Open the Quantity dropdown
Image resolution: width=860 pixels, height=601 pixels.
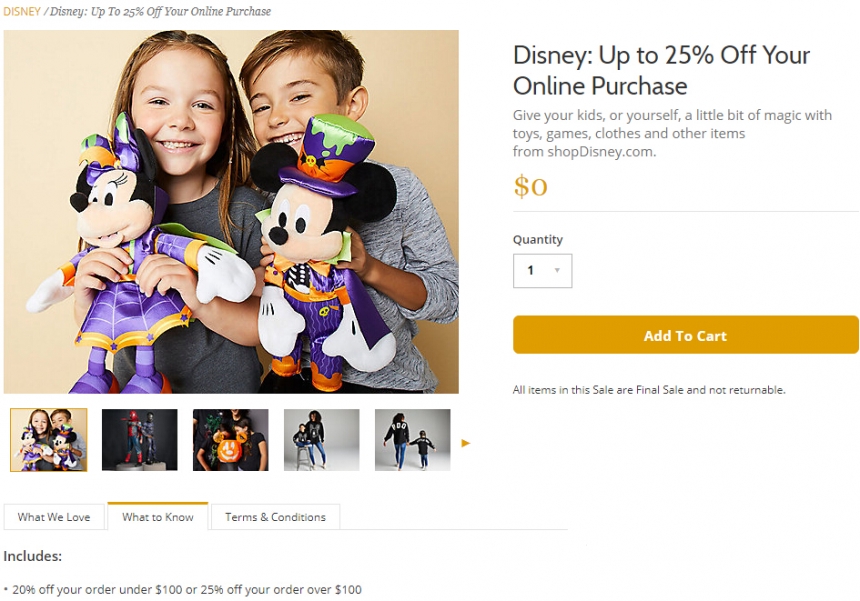tap(542, 270)
